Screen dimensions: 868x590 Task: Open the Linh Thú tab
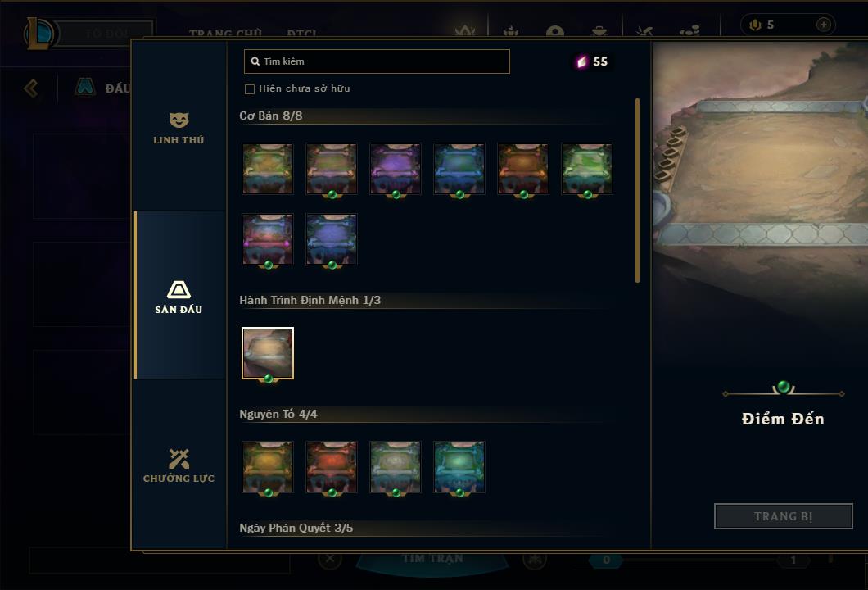tap(179, 128)
